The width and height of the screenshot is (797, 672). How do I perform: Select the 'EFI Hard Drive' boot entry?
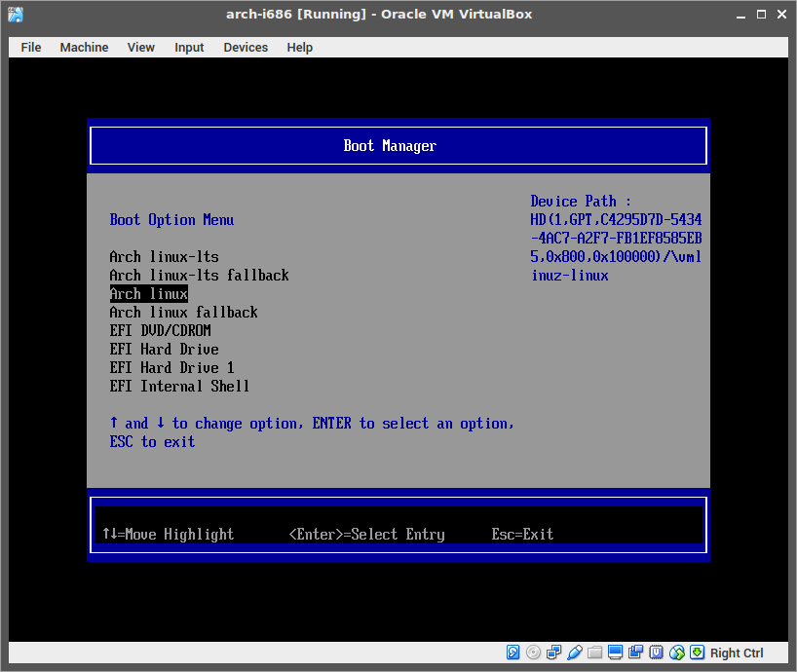tap(165, 349)
